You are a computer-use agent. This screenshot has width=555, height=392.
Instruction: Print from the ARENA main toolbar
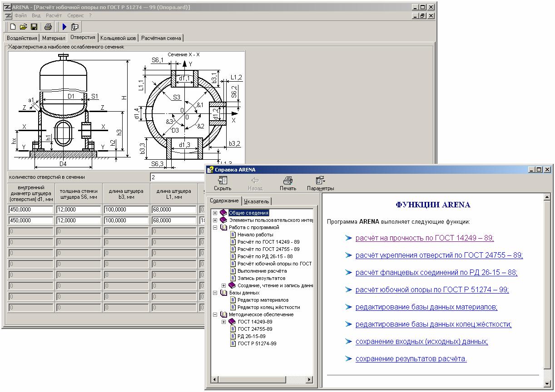(x=48, y=27)
